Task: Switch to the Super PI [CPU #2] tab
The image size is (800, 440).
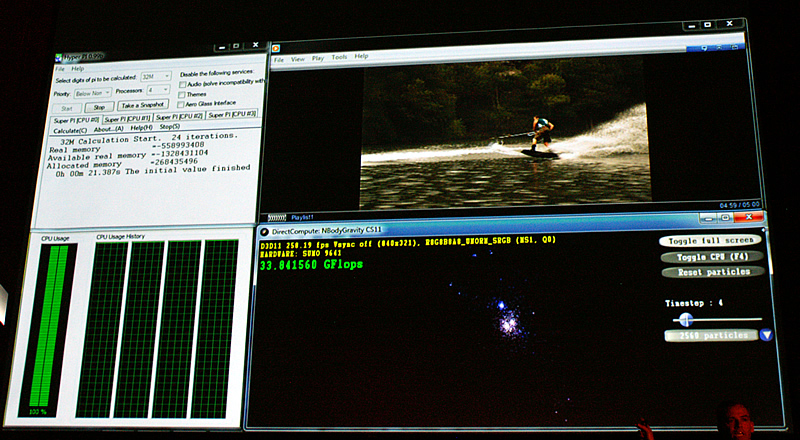Action: click(179, 117)
